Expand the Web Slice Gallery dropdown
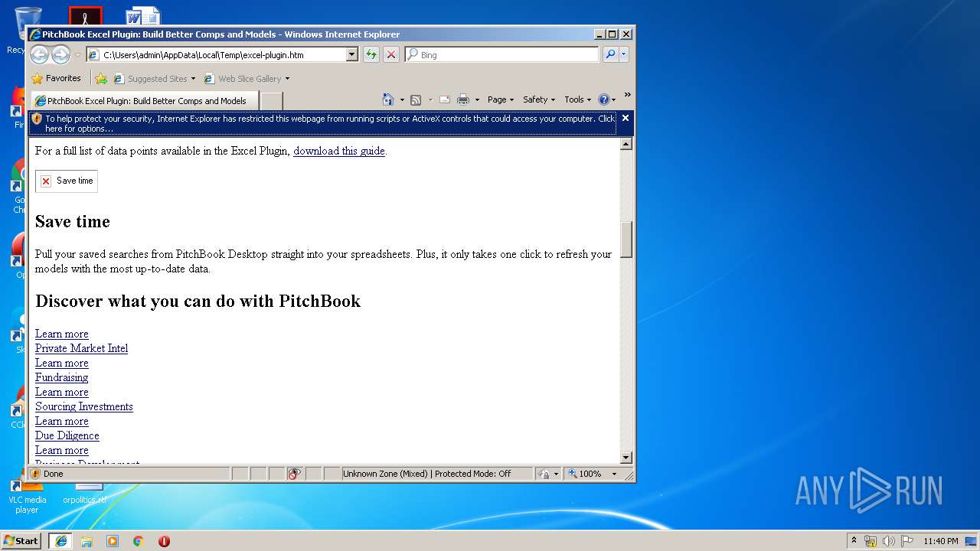The image size is (980, 551). (287, 79)
